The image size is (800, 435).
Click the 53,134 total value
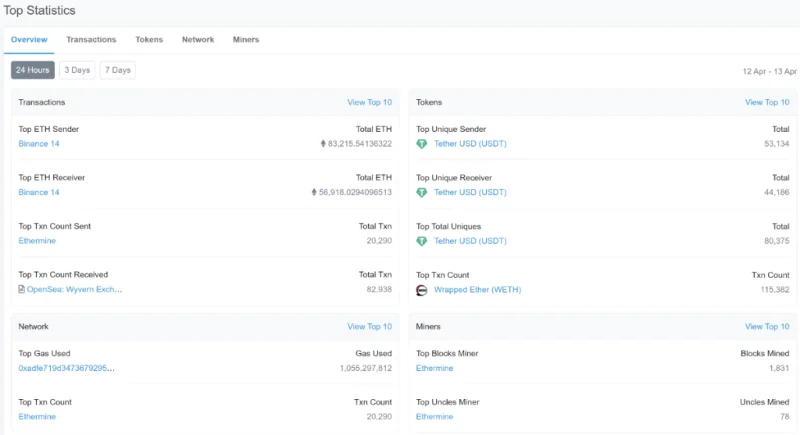pyautogui.click(x=777, y=144)
